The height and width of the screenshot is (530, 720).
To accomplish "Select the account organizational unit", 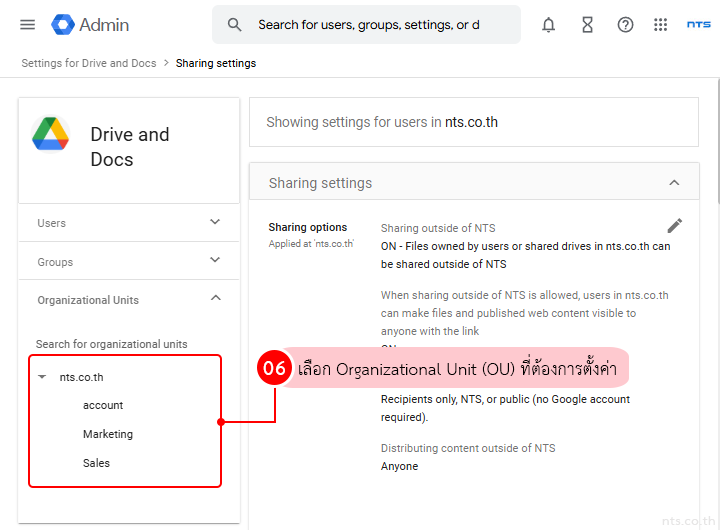I will pos(103,405).
